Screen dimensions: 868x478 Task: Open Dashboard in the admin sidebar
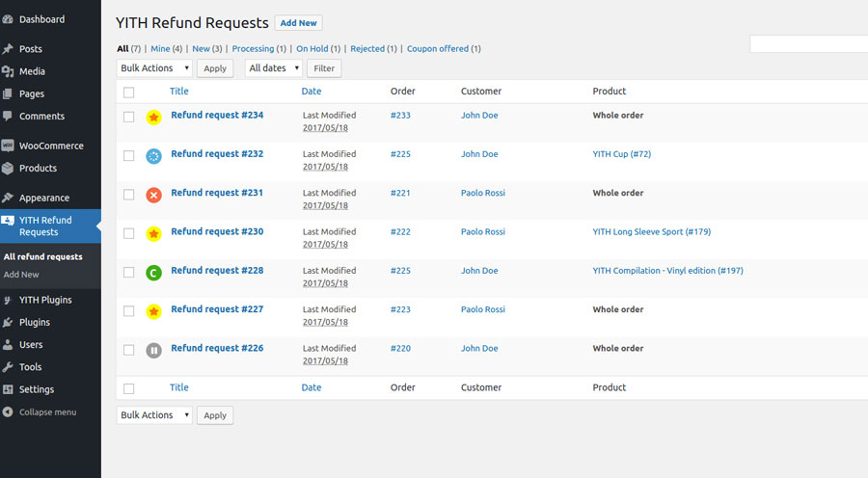[x=41, y=19]
